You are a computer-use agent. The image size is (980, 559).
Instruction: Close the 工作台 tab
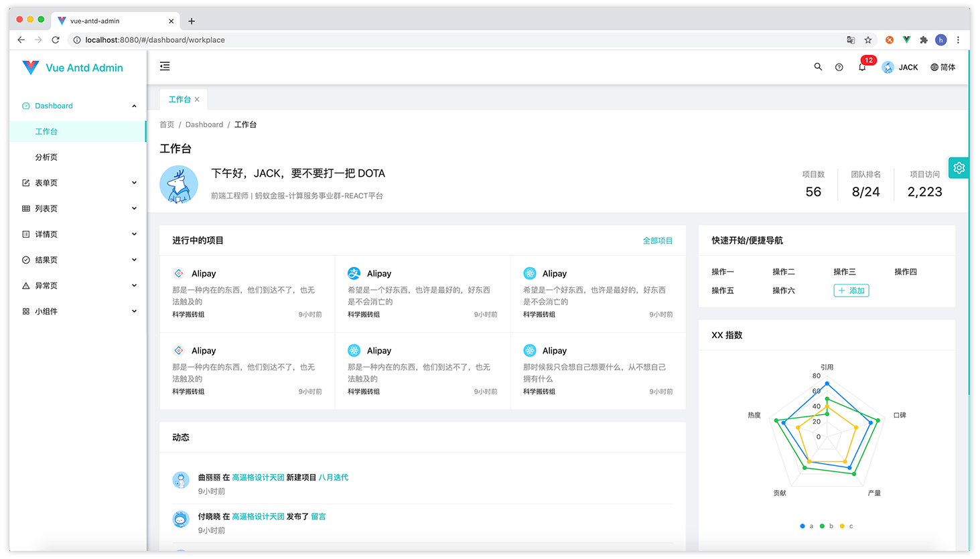[x=197, y=100]
